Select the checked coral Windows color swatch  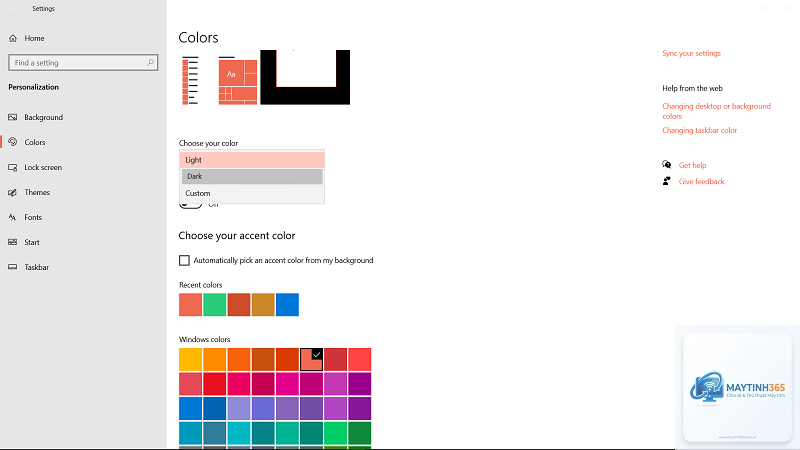(311, 359)
